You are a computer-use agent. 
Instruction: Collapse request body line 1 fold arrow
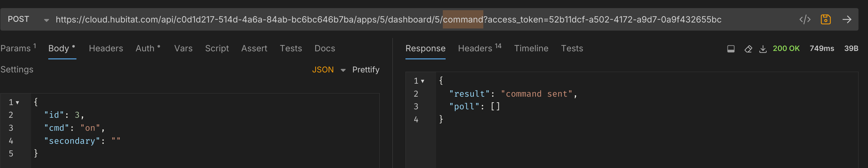17,103
